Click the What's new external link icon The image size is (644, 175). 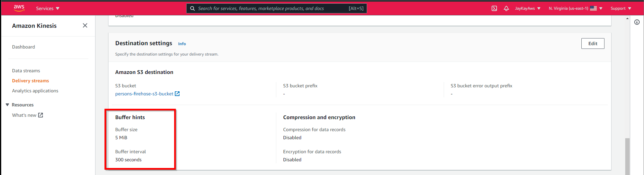click(41, 115)
